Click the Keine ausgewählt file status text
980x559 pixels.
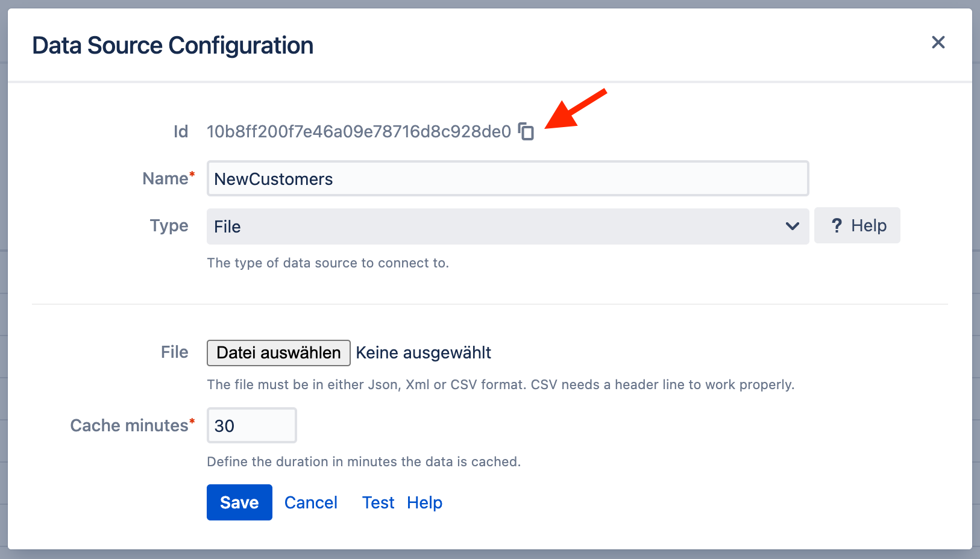(423, 353)
